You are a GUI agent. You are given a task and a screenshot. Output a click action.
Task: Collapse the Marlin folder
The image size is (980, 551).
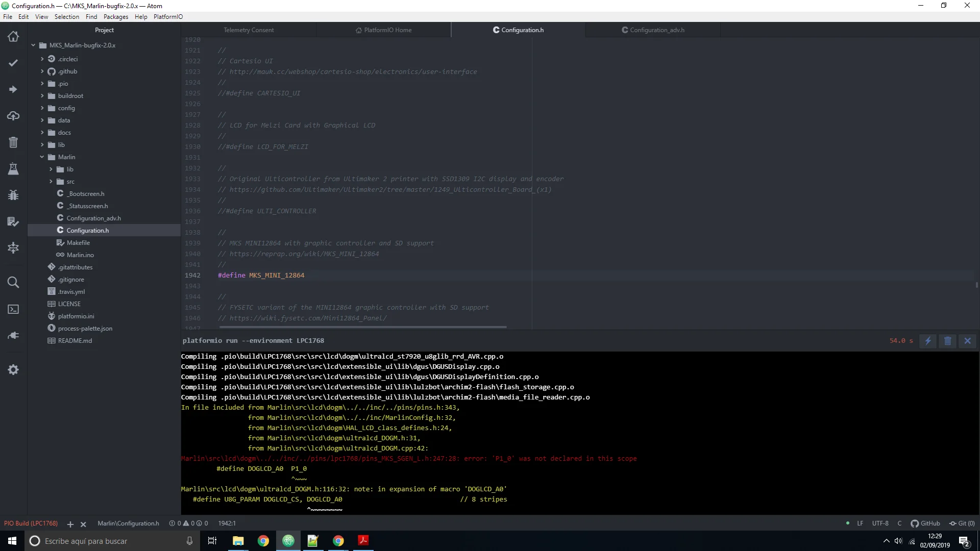[42, 157]
